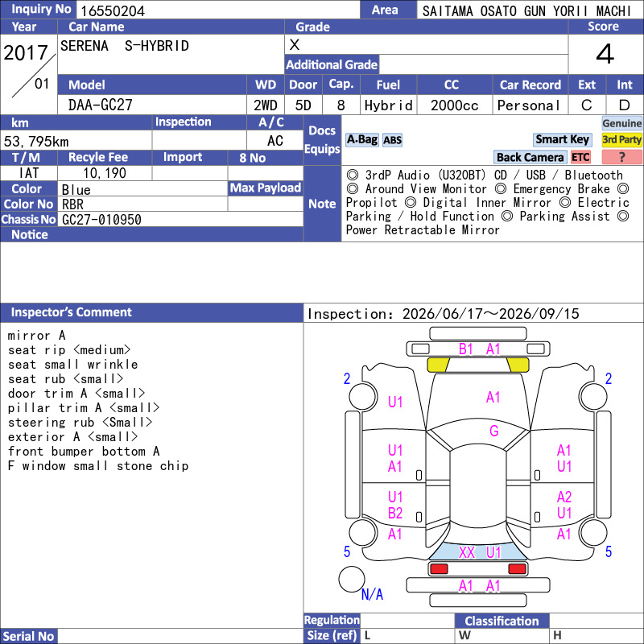This screenshot has height=644, width=644.
Task: Click the A-Bag equipment badge
Action: coord(361,140)
